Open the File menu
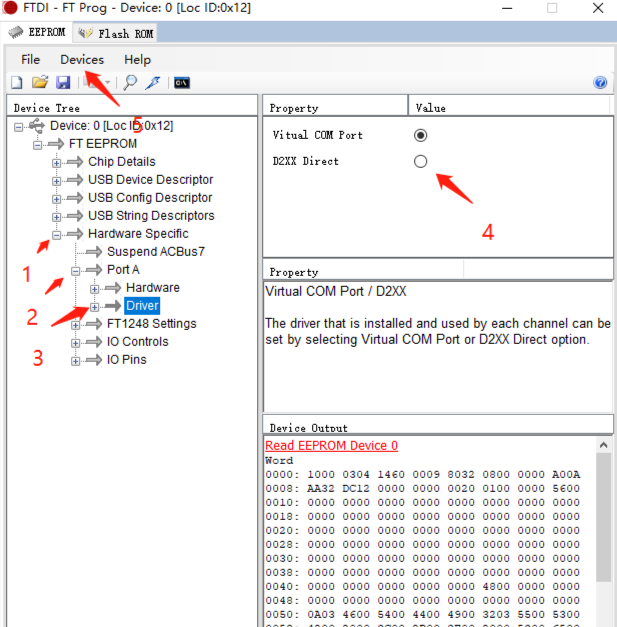The height and width of the screenshot is (627, 617). tap(30, 60)
